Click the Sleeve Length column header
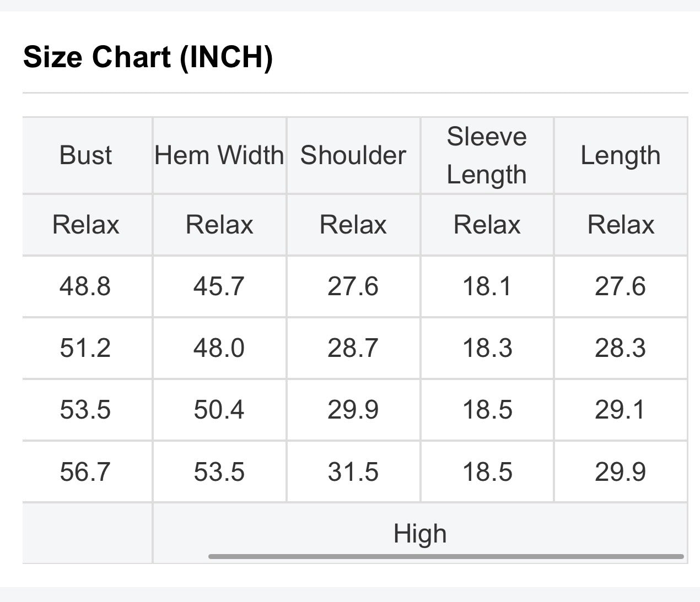Viewport: 700px width, 602px height. click(x=487, y=155)
